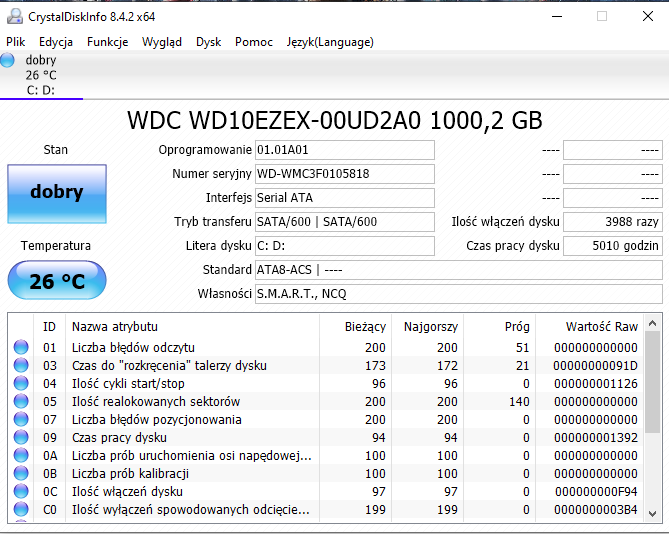This screenshot has width=669, height=534.
Task: Click the blue disk status orb beside dobry
Action: click(x=7, y=60)
